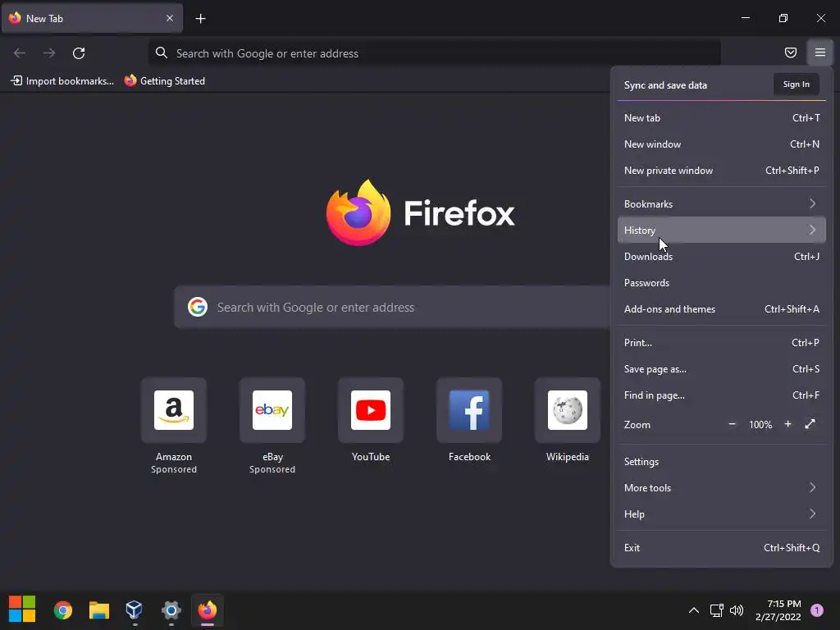Click the Google logo in the search box
Viewport: 840px width, 630px height.
(198, 307)
